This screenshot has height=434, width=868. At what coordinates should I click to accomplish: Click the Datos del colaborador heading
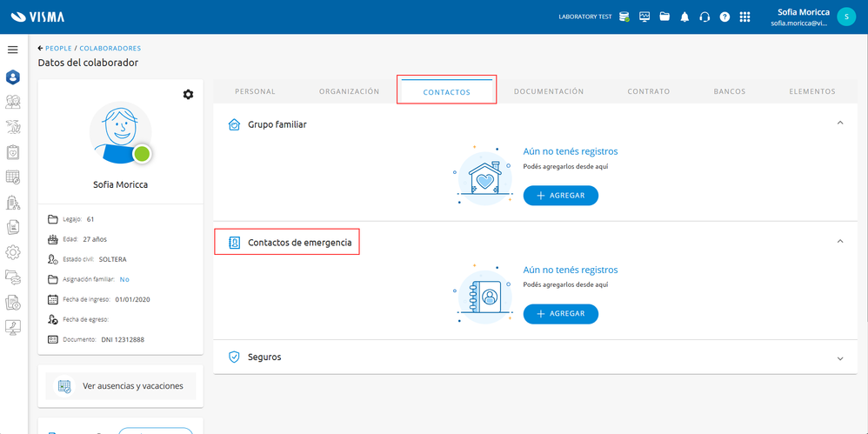(88, 63)
